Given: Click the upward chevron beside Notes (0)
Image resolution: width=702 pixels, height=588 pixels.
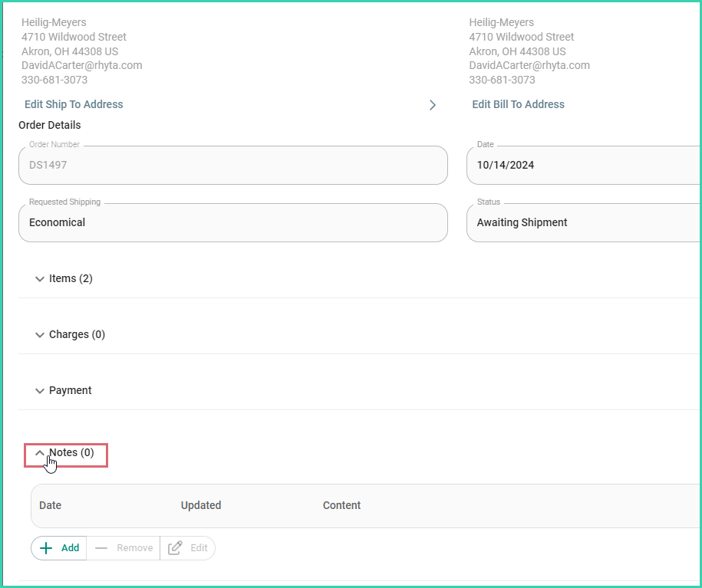Looking at the screenshot, I should pos(39,452).
